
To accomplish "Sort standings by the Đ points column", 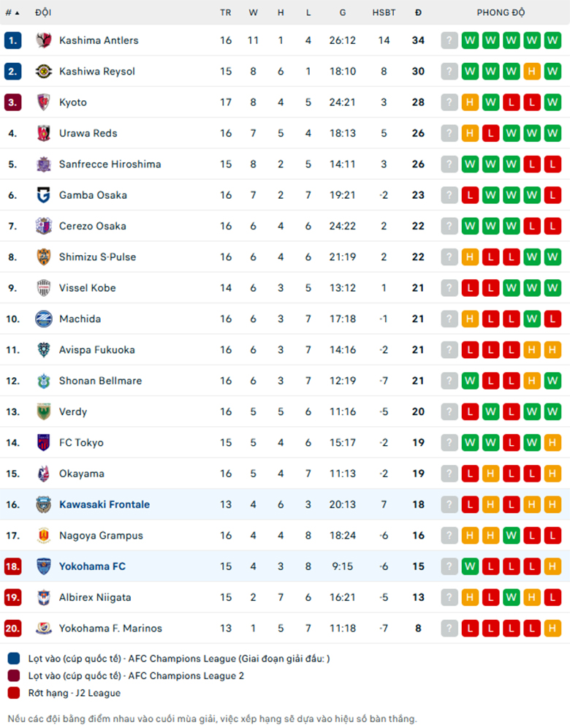I will [418, 12].
